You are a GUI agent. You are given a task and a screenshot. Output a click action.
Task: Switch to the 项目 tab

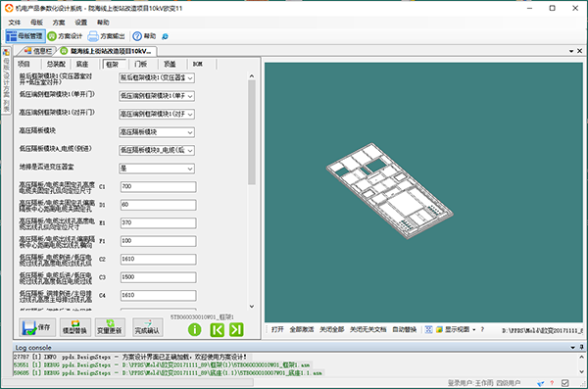point(24,64)
